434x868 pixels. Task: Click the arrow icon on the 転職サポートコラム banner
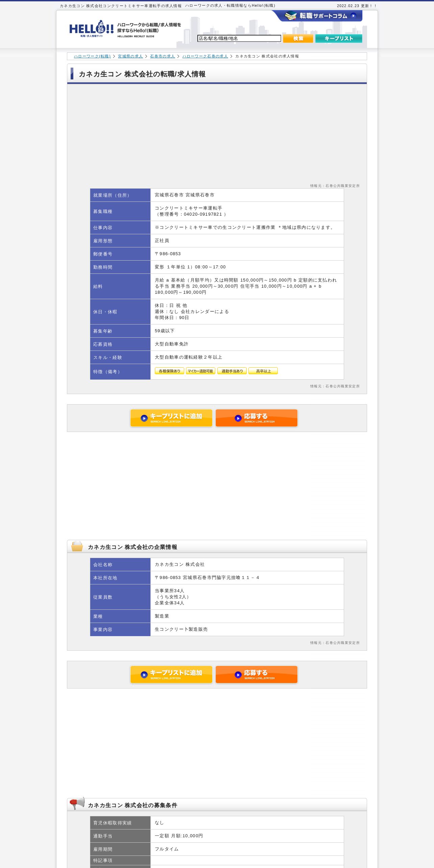[x=353, y=16]
